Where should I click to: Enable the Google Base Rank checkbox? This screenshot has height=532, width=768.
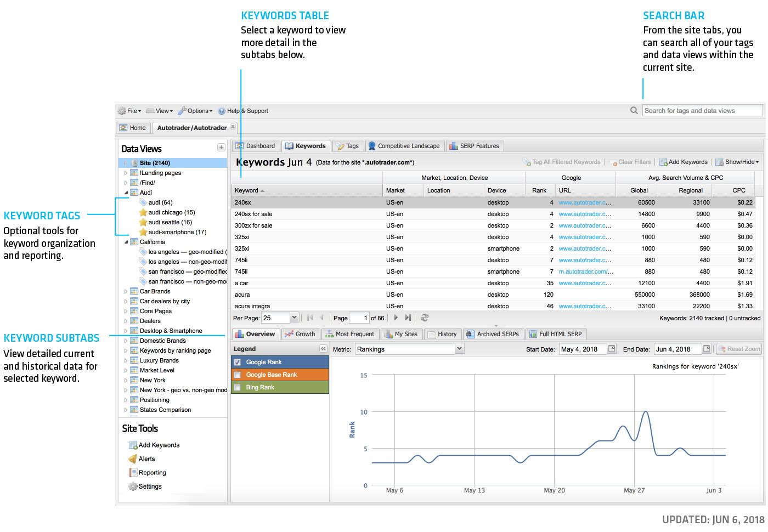(238, 375)
